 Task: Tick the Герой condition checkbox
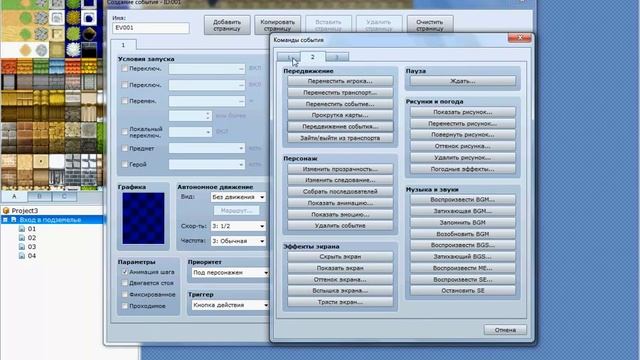124,164
